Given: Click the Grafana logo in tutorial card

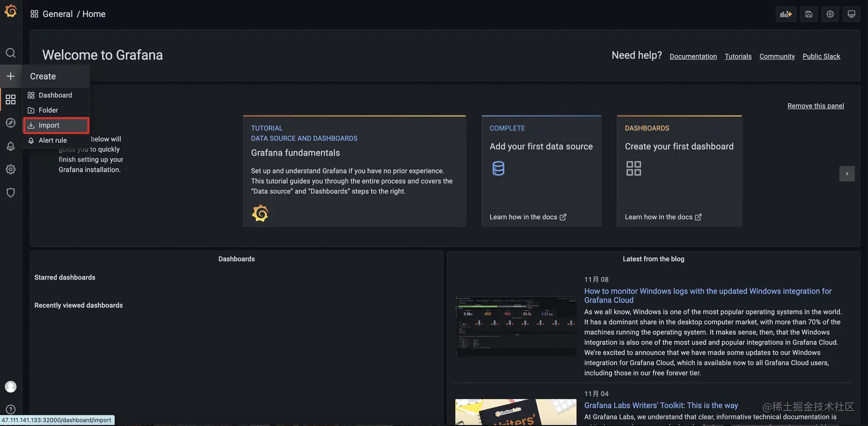Looking at the screenshot, I should [x=260, y=213].
